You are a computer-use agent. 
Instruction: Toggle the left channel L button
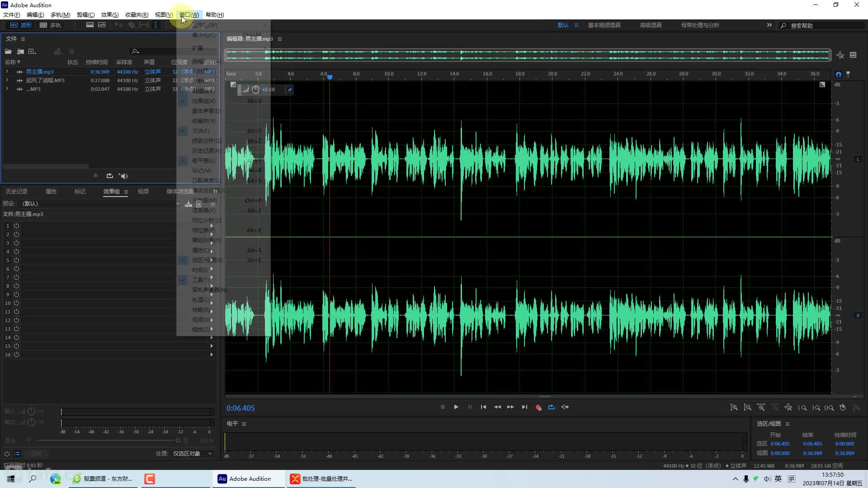(x=858, y=160)
